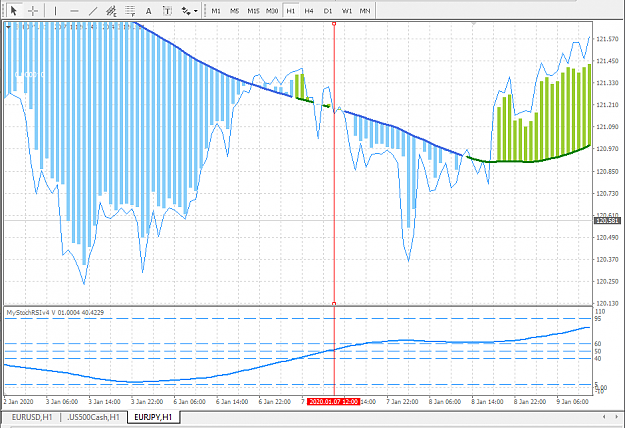Click the 120.581 current price label
The height and width of the screenshot is (428, 625).
(x=607, y=220)
